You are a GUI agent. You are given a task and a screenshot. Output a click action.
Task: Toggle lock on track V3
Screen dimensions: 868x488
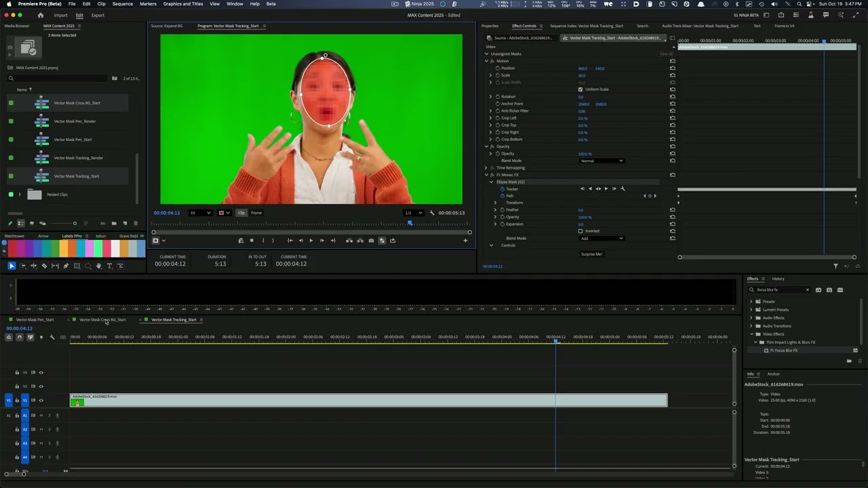tap(17, 372)
